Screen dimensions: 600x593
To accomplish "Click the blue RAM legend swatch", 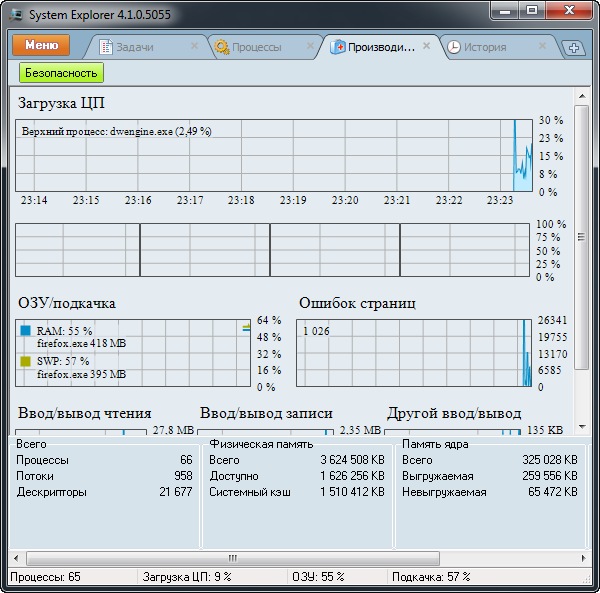I will (x=25, y=330).
